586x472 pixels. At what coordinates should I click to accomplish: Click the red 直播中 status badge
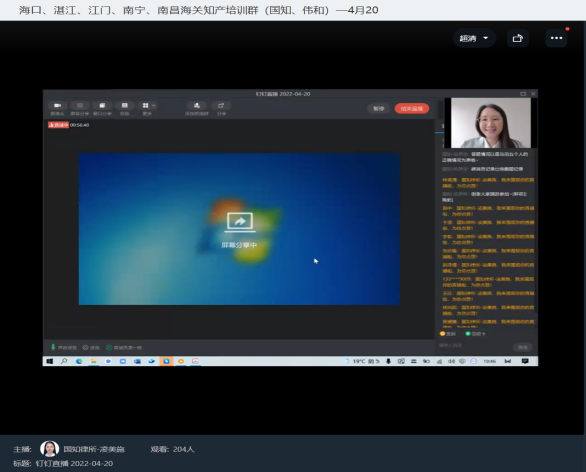coord(58,125)
